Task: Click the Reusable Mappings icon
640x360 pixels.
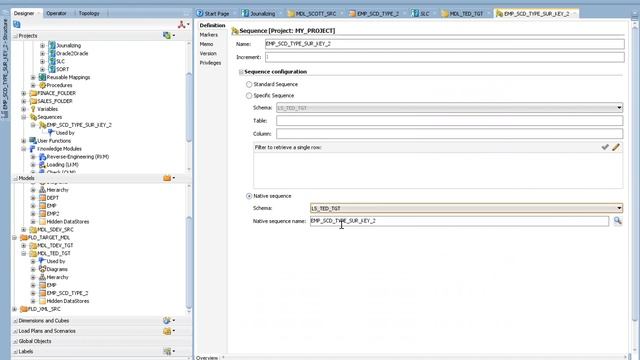Action: [x=42, y=77]
